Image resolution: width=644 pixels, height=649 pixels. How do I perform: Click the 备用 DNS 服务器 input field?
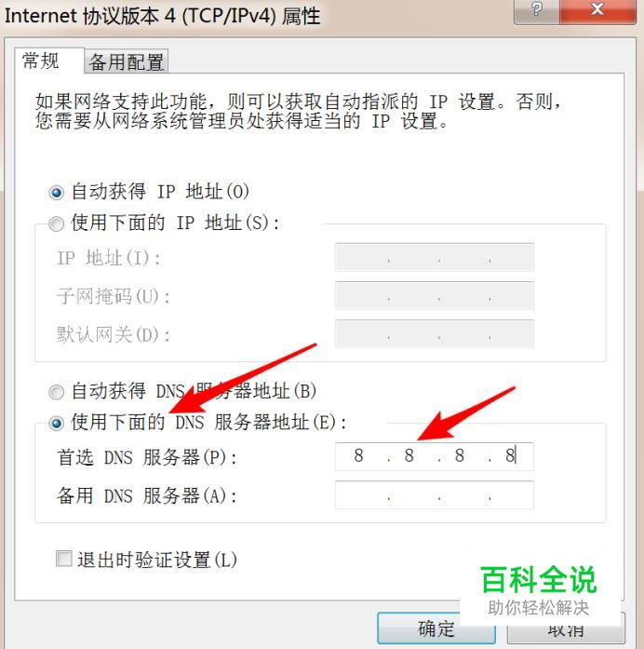coord(435,495)
